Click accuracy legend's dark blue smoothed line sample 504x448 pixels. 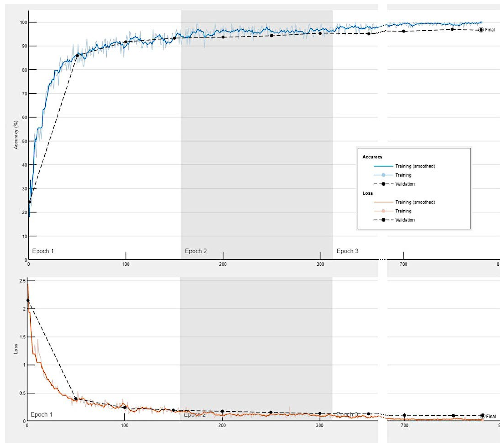pyautogui.click(x=383, y=166)
